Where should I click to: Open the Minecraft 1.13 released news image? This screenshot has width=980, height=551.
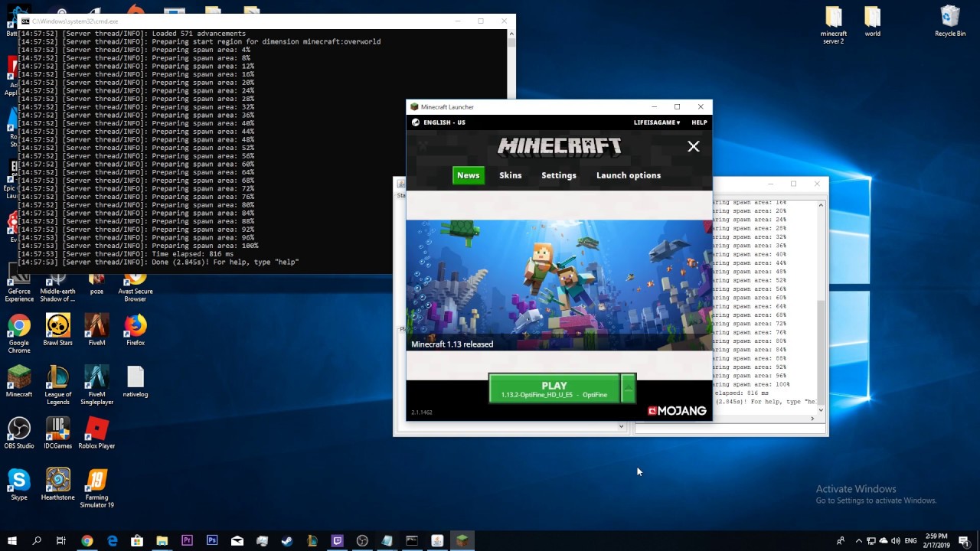[x=559, y=285]
